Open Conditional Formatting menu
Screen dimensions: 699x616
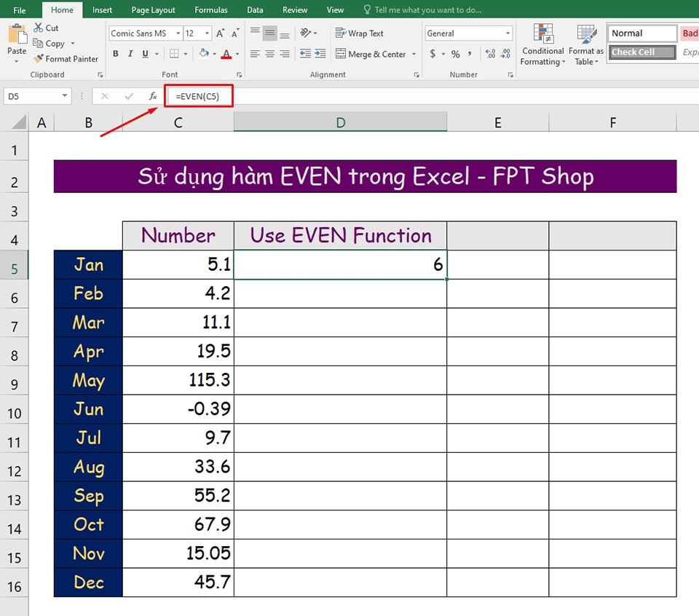(542, 44)
